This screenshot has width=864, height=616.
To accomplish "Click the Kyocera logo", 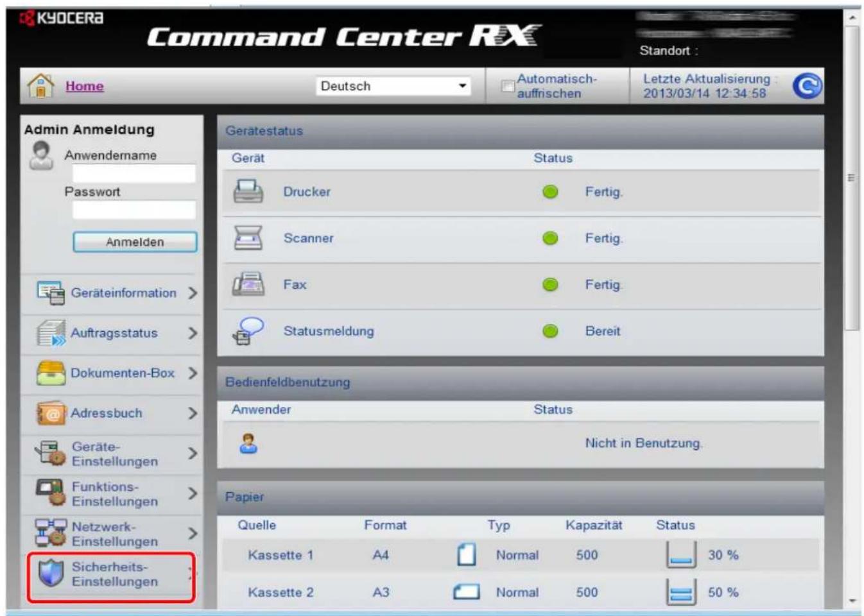I will point(62,18).
